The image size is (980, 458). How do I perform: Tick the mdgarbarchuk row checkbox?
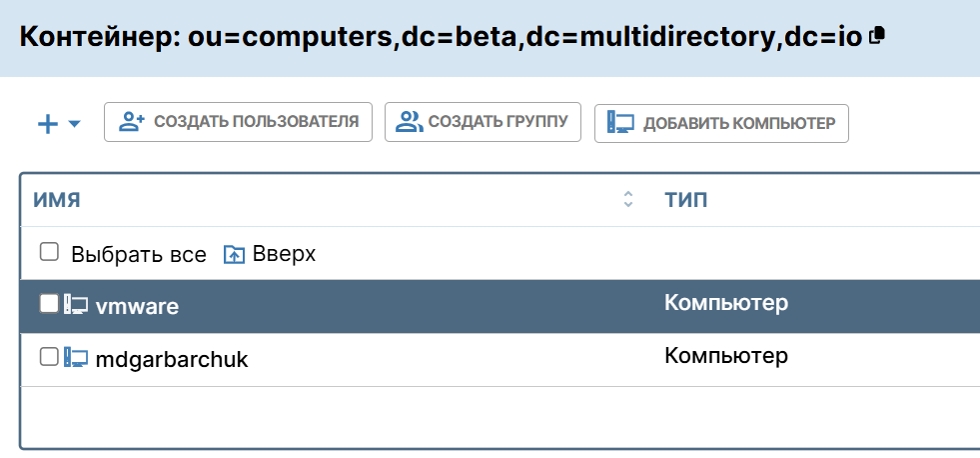(x=49, y=357)
